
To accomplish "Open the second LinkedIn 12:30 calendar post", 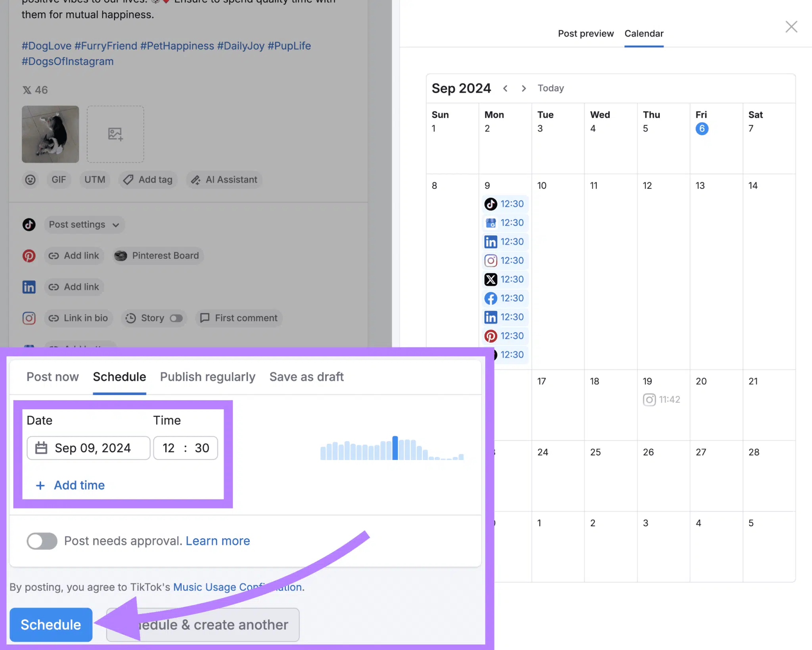I will click(505, 317).
